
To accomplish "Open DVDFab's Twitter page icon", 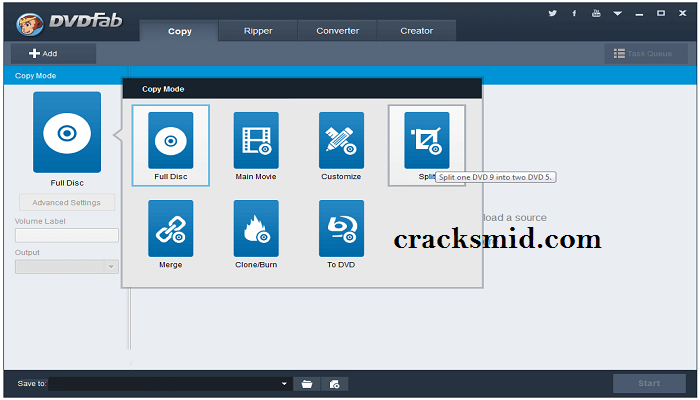I will click(552, 13).
